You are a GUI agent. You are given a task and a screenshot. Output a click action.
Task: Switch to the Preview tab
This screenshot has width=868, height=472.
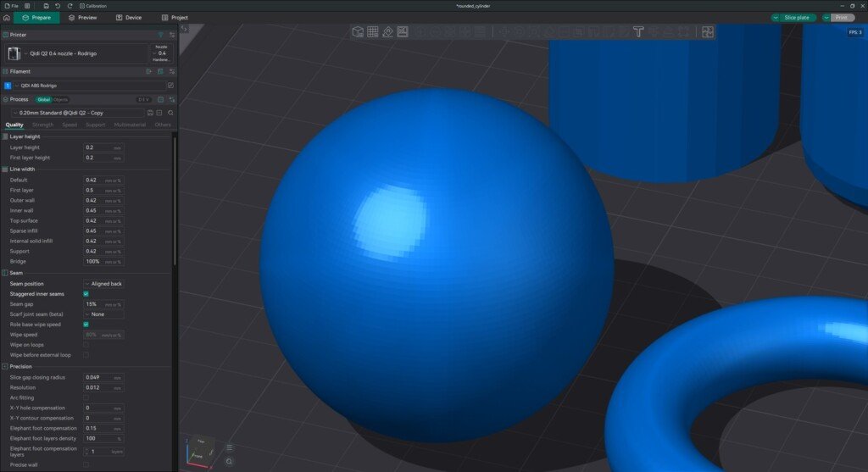click(82, 18)
